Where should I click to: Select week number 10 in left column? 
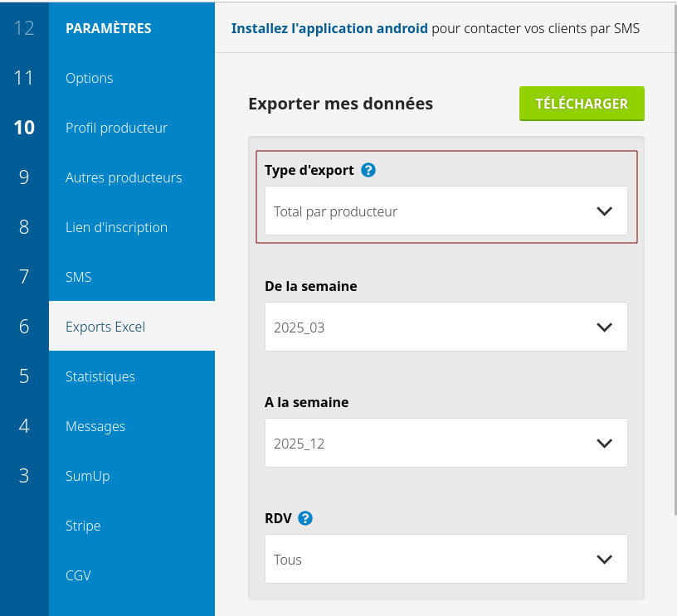[x=24, y=128]
